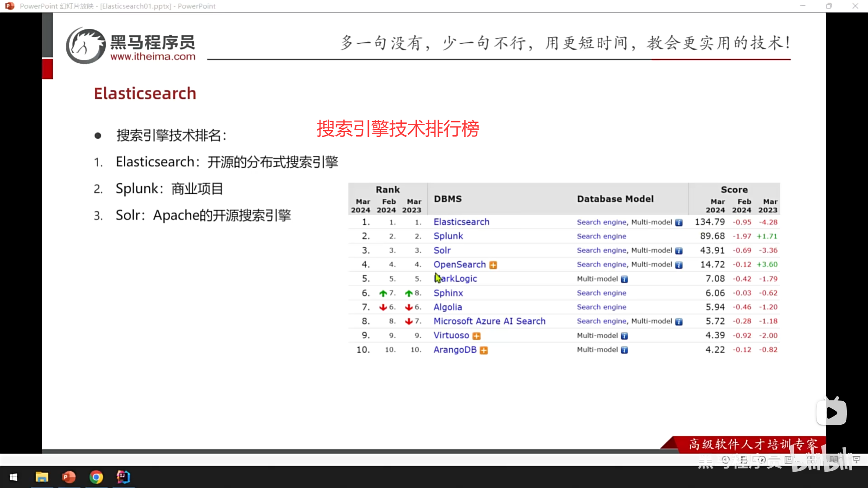The image size is (868, 488).
Task: Open the Elasticsearch link in DBMS table
Action: (x=461, y=222)
